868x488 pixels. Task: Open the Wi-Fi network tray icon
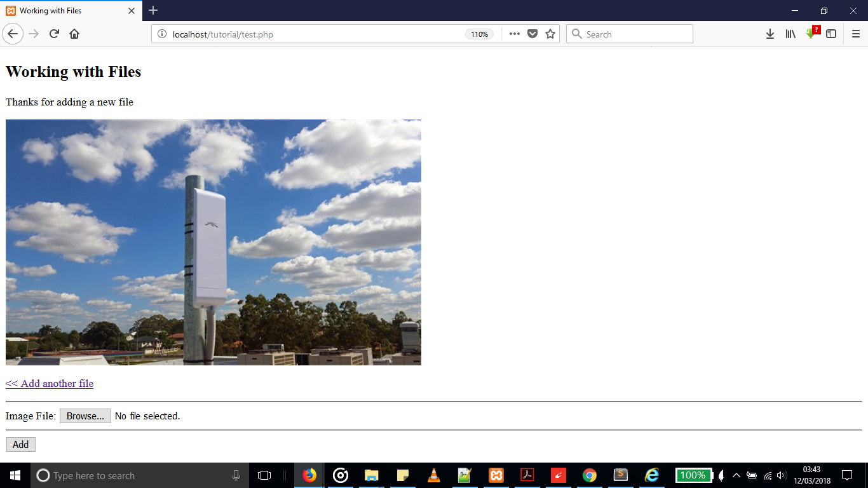(x=768, y=475)
